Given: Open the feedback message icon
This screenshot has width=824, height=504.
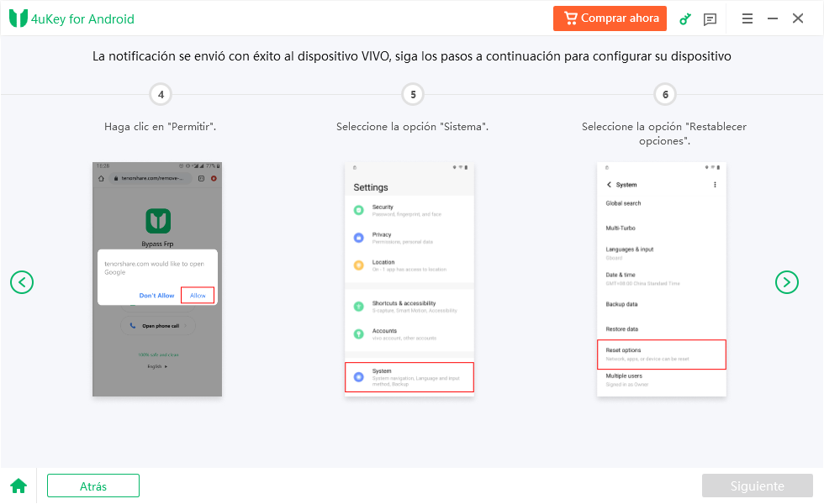Looking at the screenshot, I should (710, 19).
